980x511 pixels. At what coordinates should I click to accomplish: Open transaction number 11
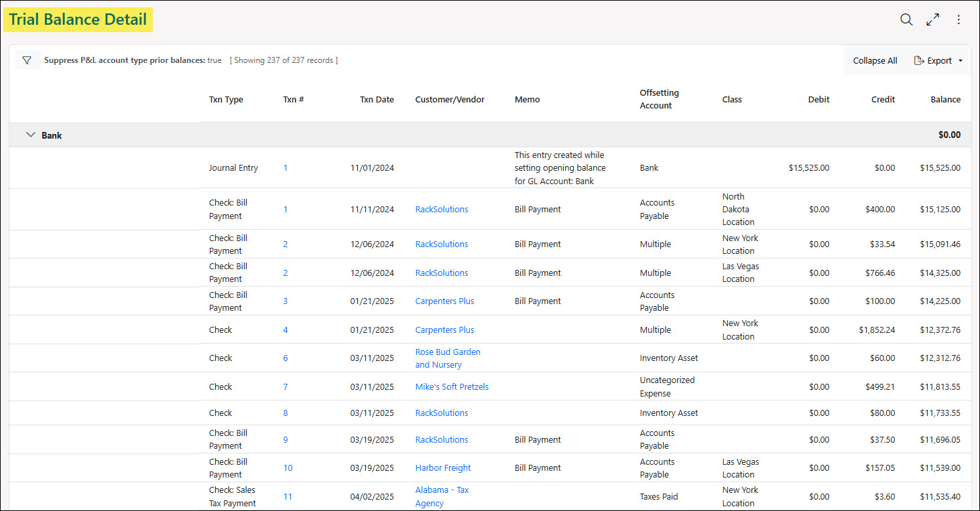pyautogui.click(x=288, y=496)
